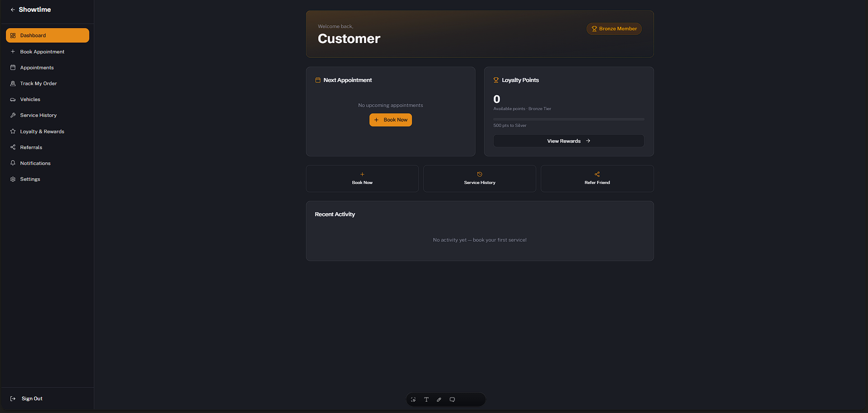Screen dimensions: 868x413
Task: Click the Recent Activity heading
Action: pos(335,214)
